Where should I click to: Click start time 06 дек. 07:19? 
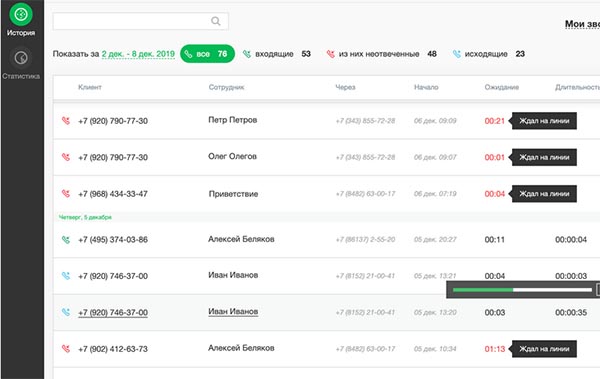point(435,194)
